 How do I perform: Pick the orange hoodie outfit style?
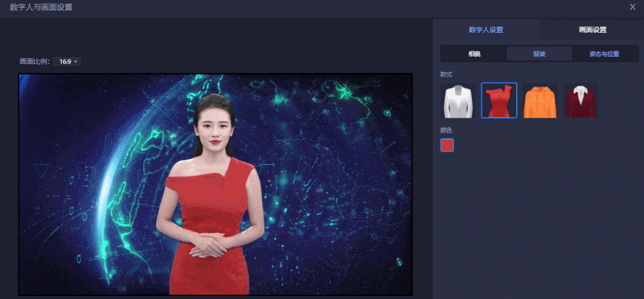540,100
